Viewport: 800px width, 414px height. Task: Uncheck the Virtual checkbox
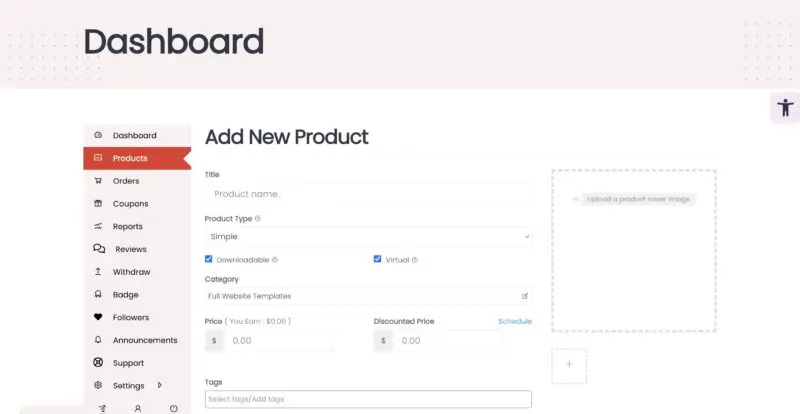tap(378, 259)
